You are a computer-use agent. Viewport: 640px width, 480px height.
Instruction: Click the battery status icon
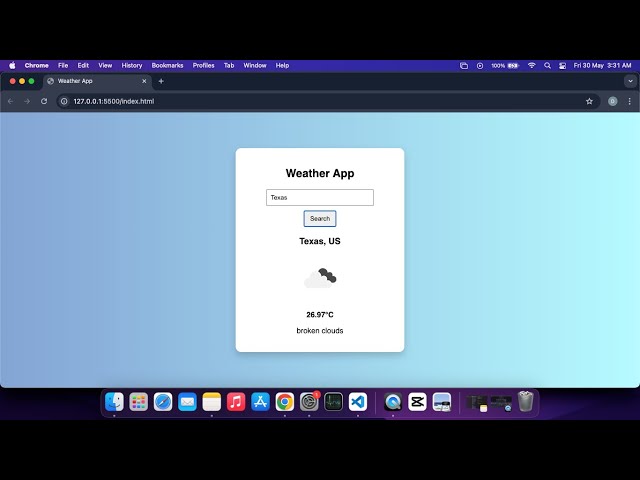tap(513, 65)
